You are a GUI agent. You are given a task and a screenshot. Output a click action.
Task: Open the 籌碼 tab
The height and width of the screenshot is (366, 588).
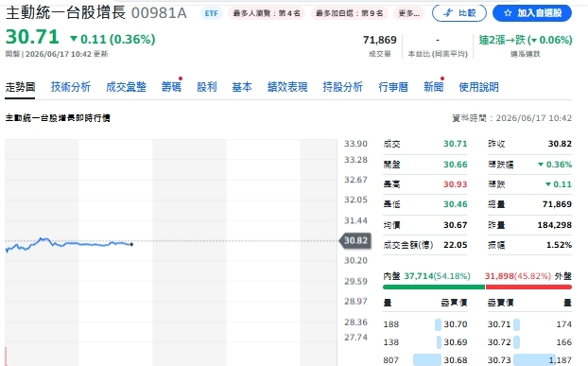pyautogui.click(x=171, y=87)
